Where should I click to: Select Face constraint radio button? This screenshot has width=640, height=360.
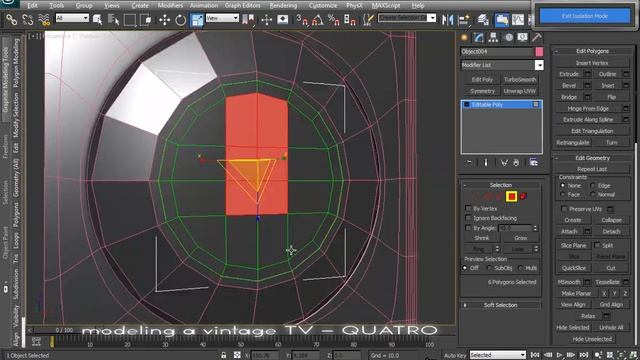pyautogui.click(x=563, y=195)
